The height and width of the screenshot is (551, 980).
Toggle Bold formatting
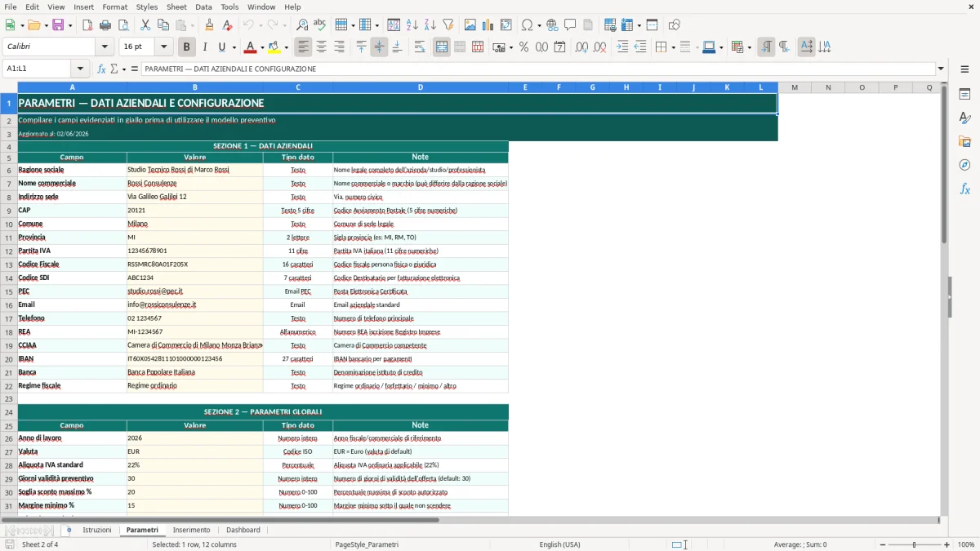pyautogui.click(x=187, y=47)
